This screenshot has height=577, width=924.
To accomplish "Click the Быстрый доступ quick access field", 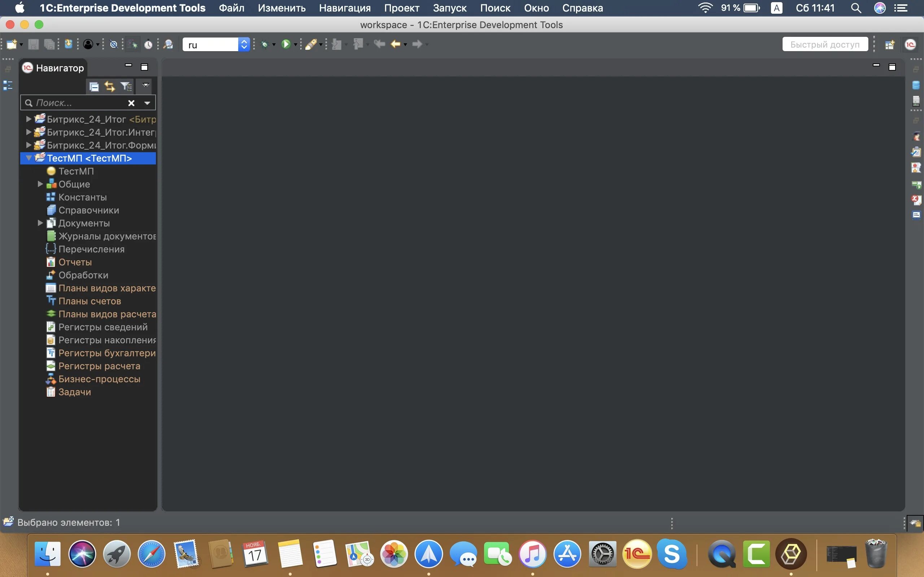I will (x=825, y=44).
